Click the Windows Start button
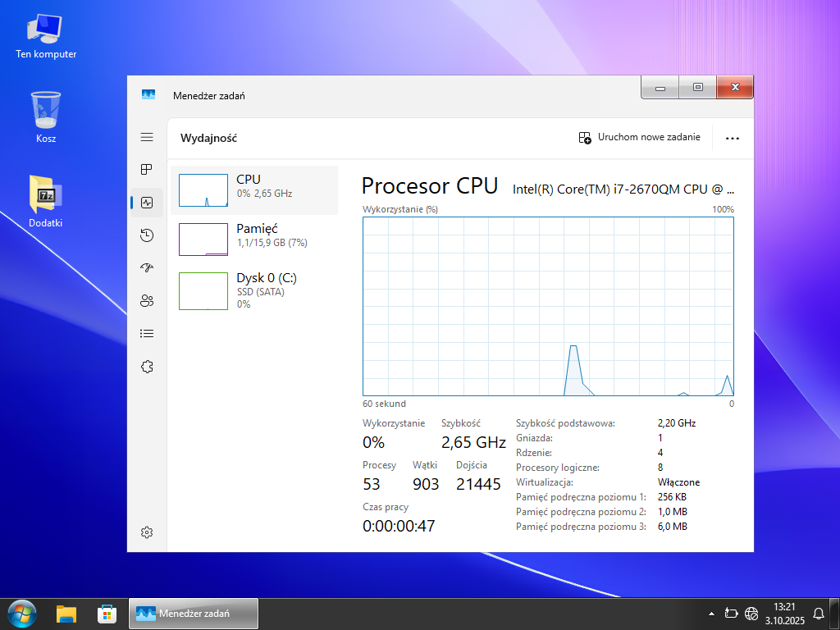This screenshot has width=840, height=630. tap(21, 614)
